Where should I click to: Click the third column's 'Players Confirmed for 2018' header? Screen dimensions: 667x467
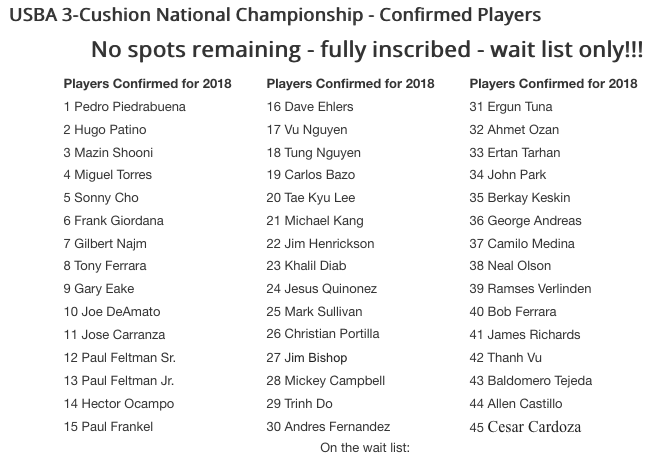[x=553, y=84]
